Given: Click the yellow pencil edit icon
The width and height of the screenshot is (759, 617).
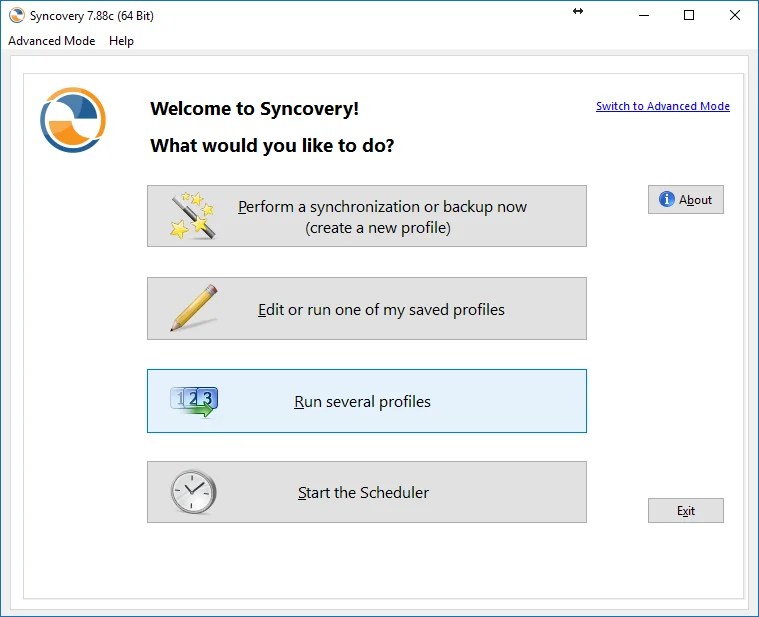Looking at the screenshot, I should click(194, 308).
